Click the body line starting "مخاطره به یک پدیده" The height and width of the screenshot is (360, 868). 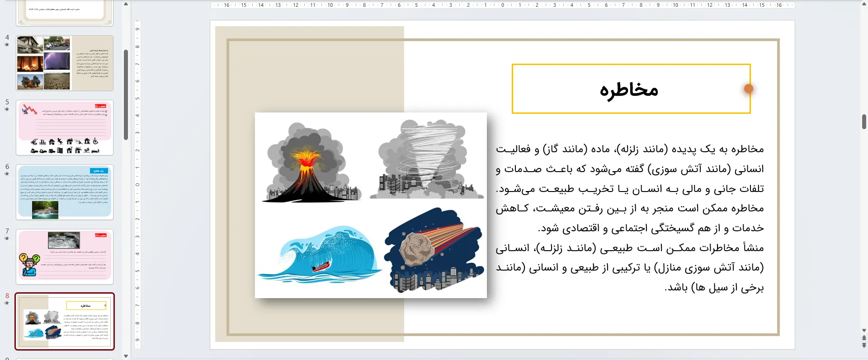pyautogui.click(x=630, y=149)
